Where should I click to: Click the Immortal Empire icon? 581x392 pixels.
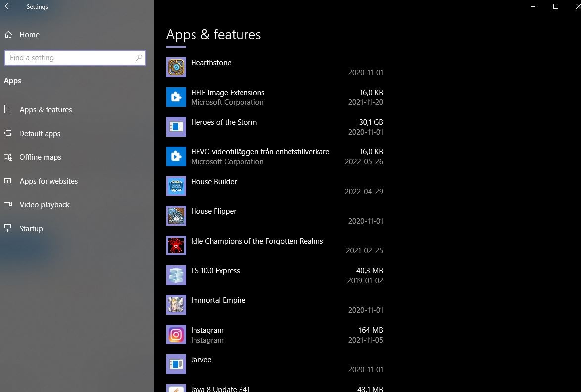(x=176, y=305)
